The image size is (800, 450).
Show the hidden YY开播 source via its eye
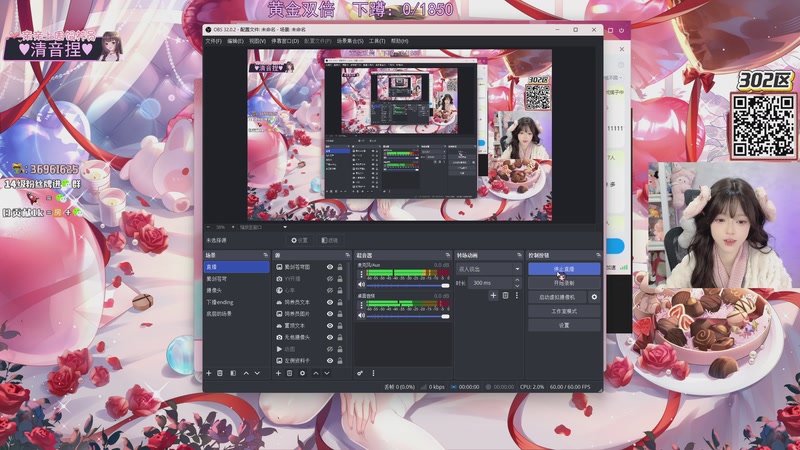[330, 279]
